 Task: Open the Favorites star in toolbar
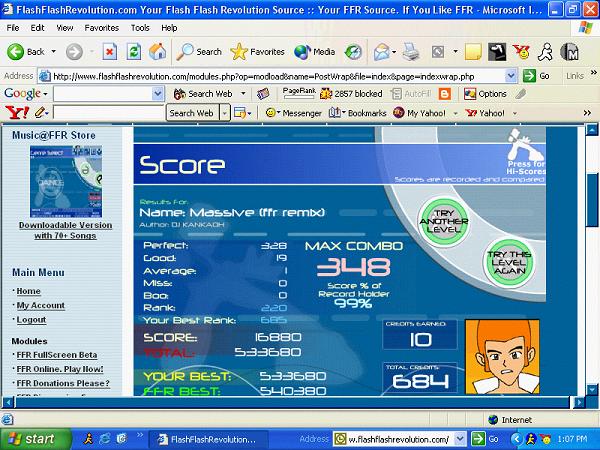239,52
